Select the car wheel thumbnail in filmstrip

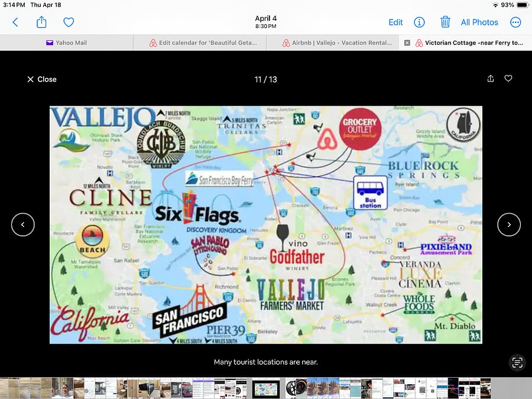click(296, 388)
